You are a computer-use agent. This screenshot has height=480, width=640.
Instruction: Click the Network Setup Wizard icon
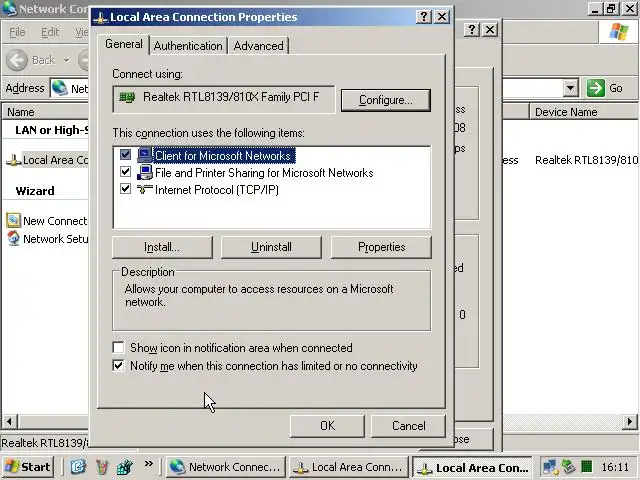(13, 238)
